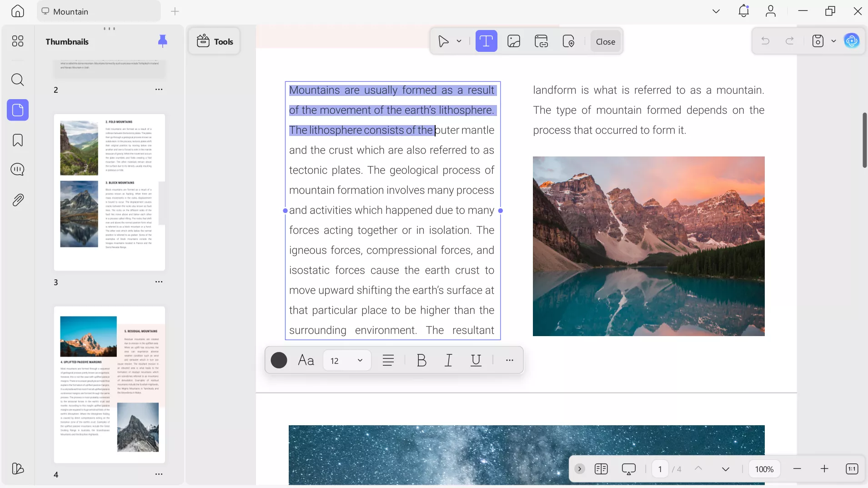
Task: Expand the save options dropdown arrow
Action: (x=833, y=41)
